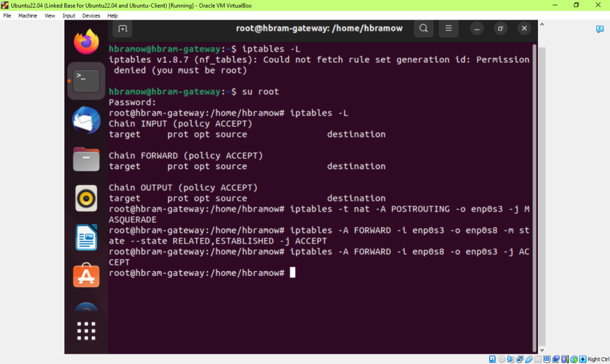610x364 pixels.
Task: Close the Ubuntu terminal window
Action: point(524,29)
